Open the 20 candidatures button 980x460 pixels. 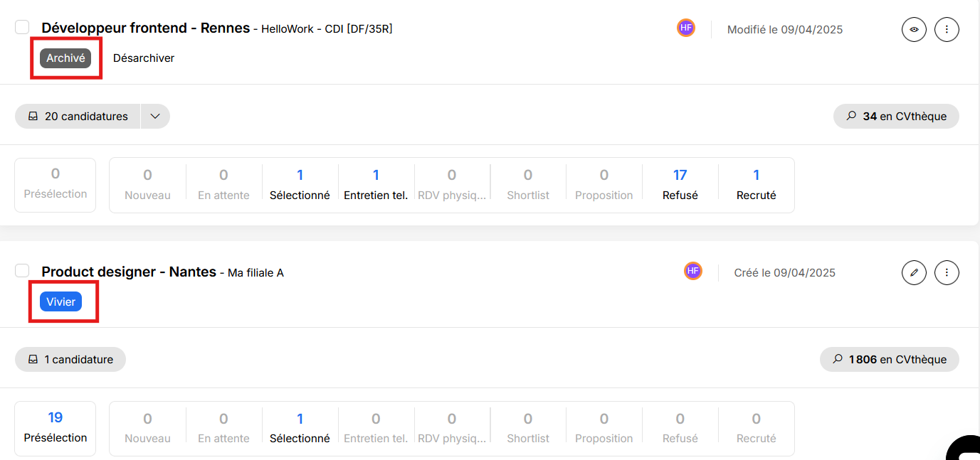pyautogui.click(x=78, y=116)
